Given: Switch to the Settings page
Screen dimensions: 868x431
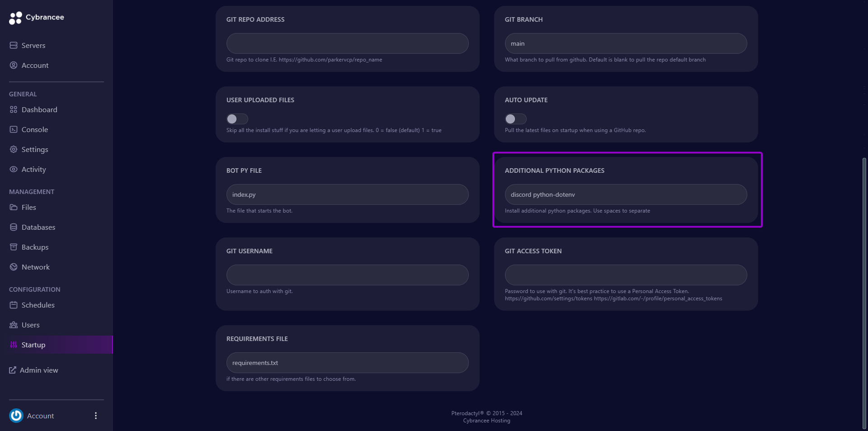Looking at the screenshot, I should point(14,149).
